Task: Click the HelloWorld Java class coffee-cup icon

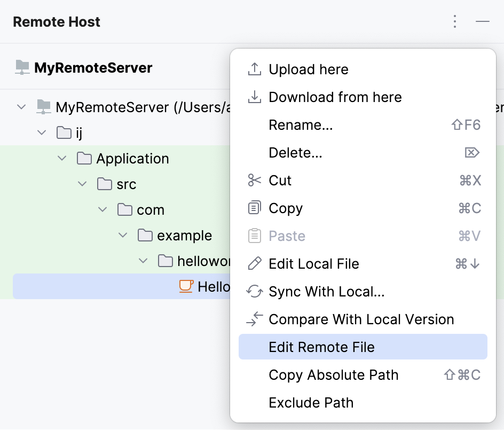Action: [x=185, y=286]
